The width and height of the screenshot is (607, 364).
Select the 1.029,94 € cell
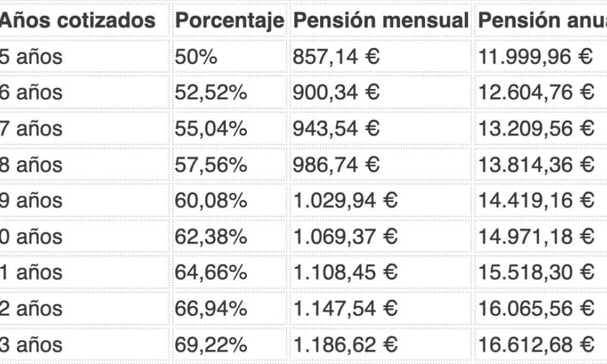pos(345,201)
